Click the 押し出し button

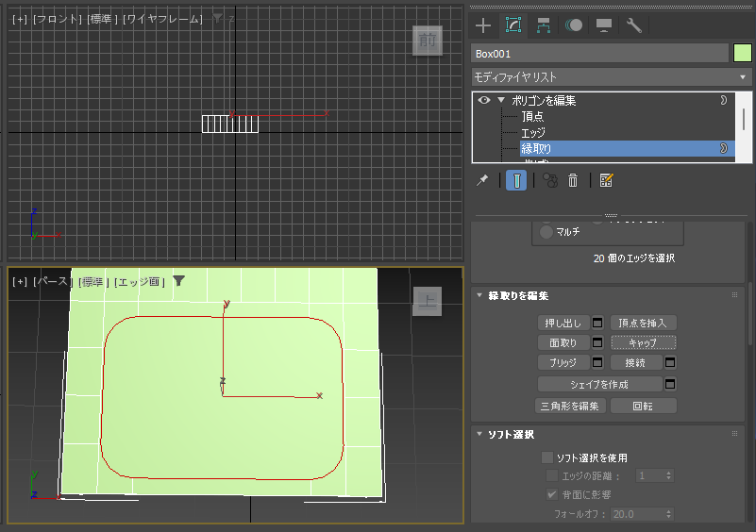point(563,323)
